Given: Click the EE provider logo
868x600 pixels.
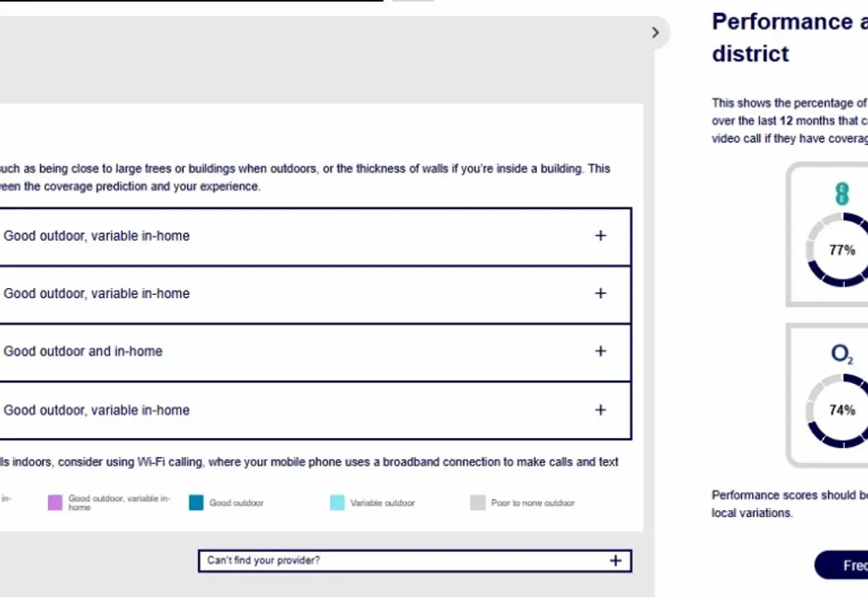Looking at the screenshot, I should [842, 194].
